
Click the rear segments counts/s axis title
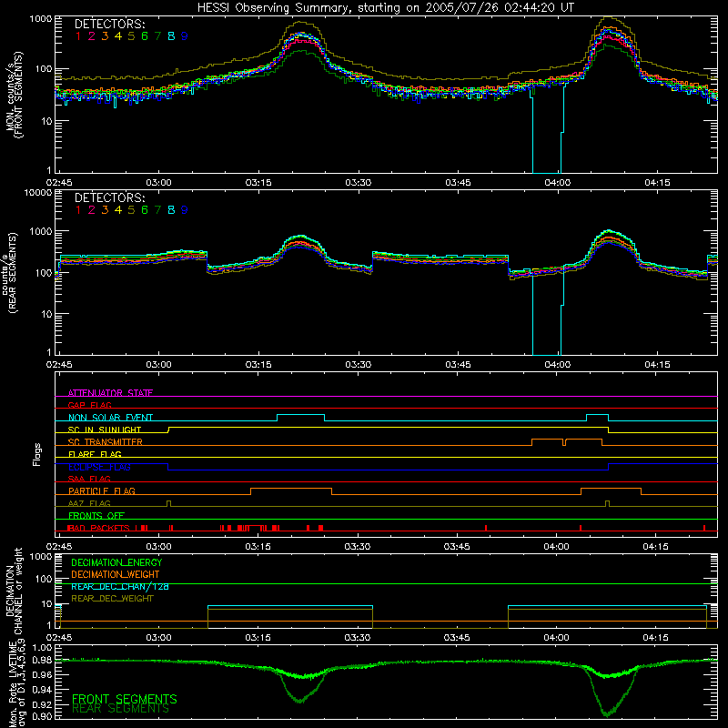pyautogui.click(x=10, y=272)
